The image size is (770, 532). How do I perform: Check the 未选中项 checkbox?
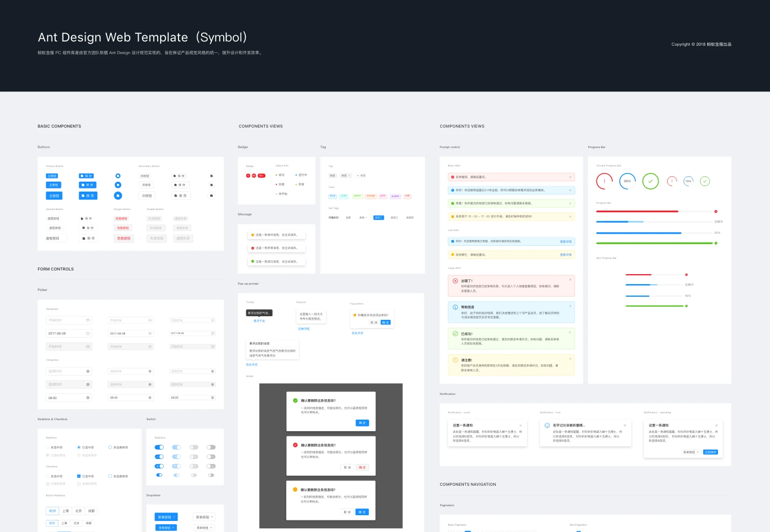point(47,476)
